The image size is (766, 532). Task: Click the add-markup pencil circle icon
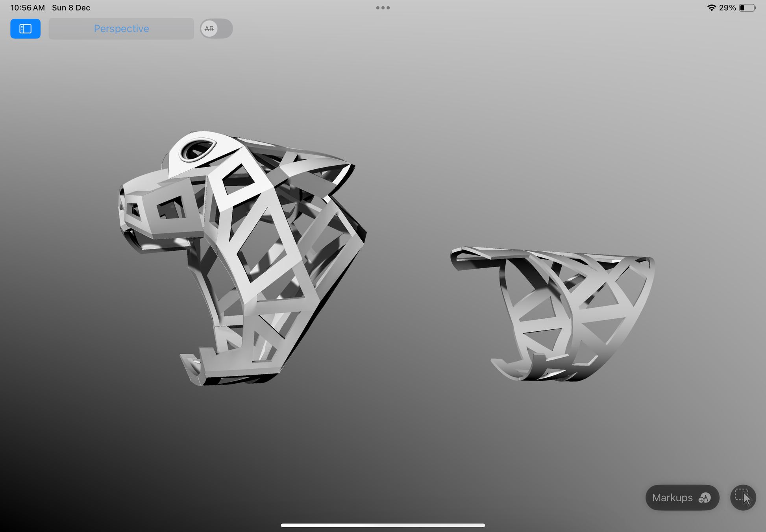pyautogui.click(x=705, y=498)
